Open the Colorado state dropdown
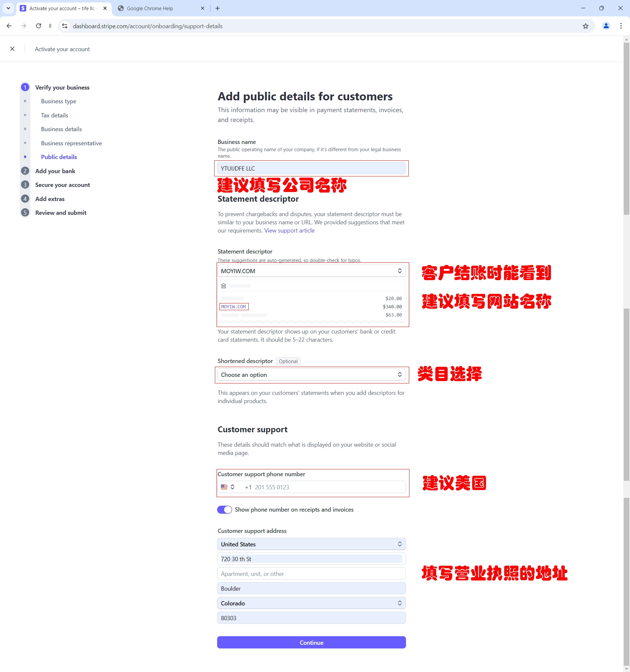The width and height of the screenshot is (630, 672). (x=311, y=603)
